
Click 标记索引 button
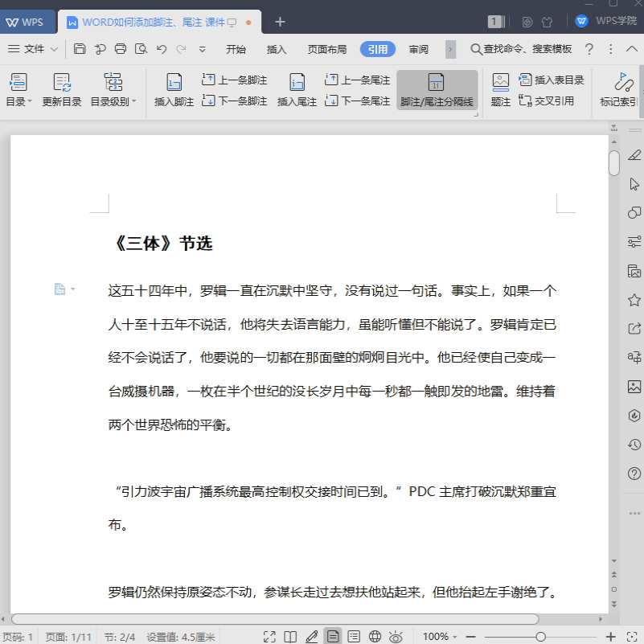(x=619, y=89)
